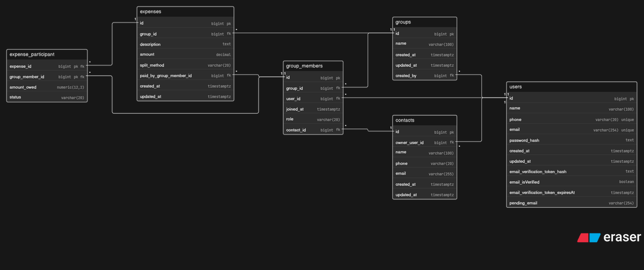Viewport: 644px width, 270px height.
Task: Click the name row in groups table
Action: tap(425, 44)
